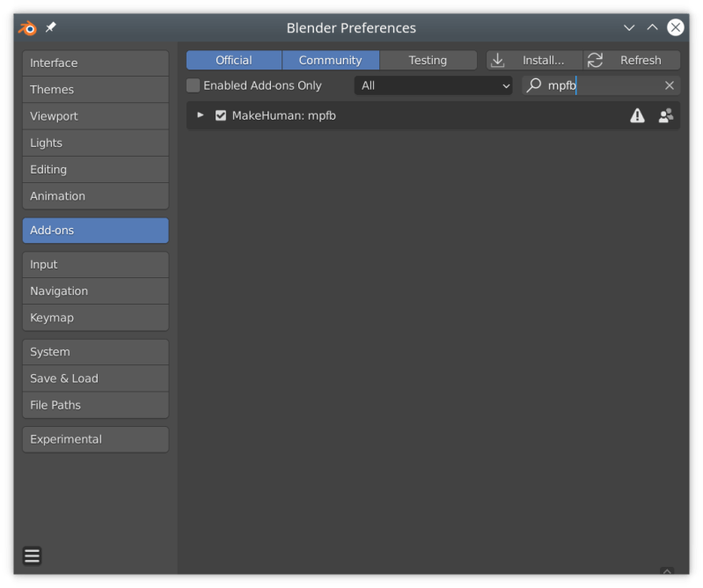Click the refresh arrows icon
703x588 pixels.
tap(595, 60)
